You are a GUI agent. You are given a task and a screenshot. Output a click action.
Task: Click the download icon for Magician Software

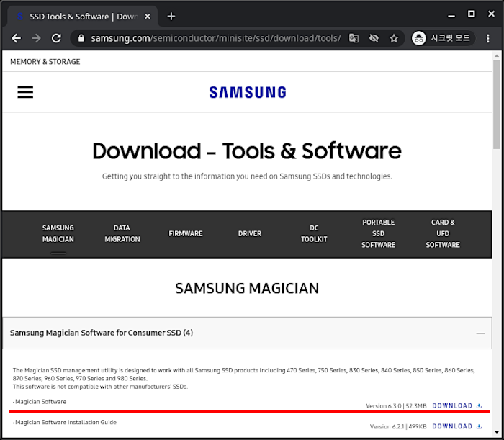click(479, 406)
